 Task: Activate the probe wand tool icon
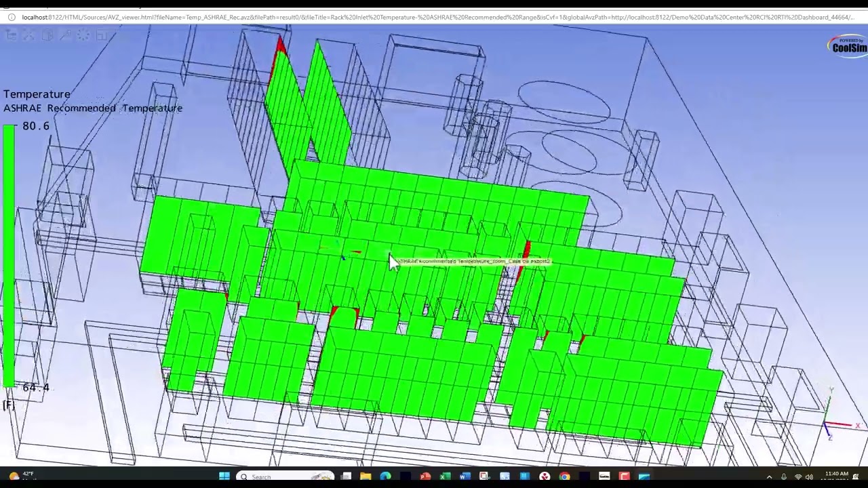click(x=64, y=35)
